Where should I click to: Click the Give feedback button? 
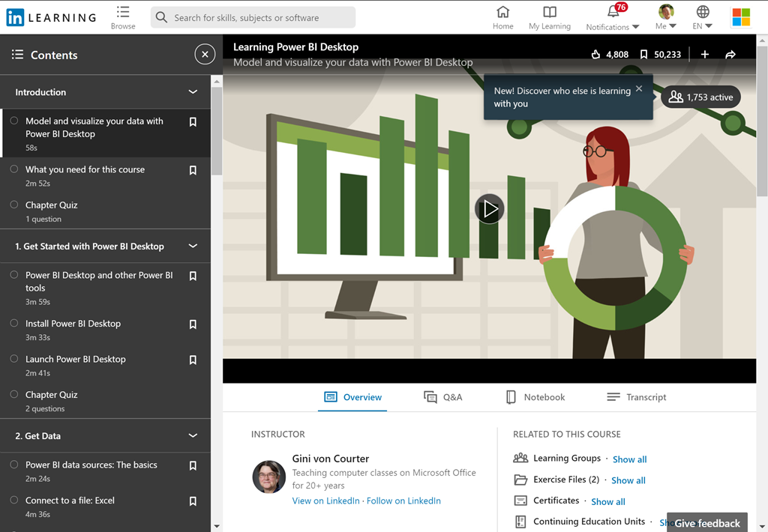[x=706, y=523]
